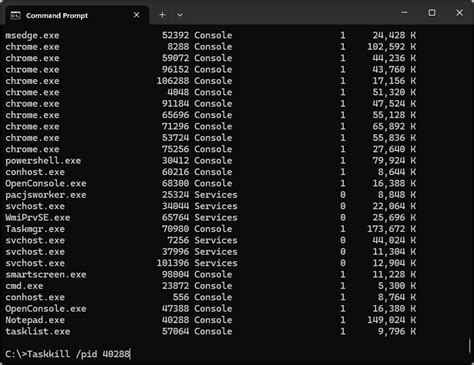Image resolution: width=474 pixels, height=365 pixels.
Task: Click PID 4048 value
Action: coord(178,92)
